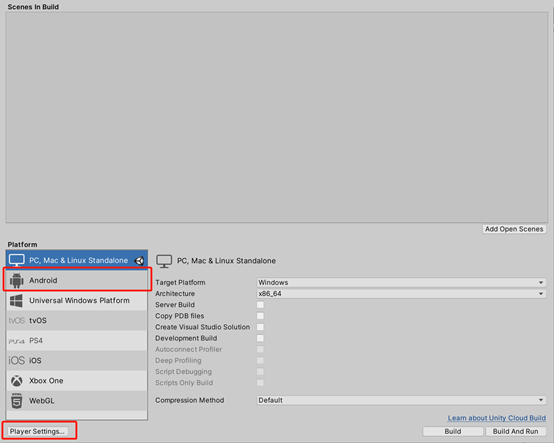Screen dimensions: 554x443
Task: Click the monitor icon in the settings header
Action: [164, 261]
